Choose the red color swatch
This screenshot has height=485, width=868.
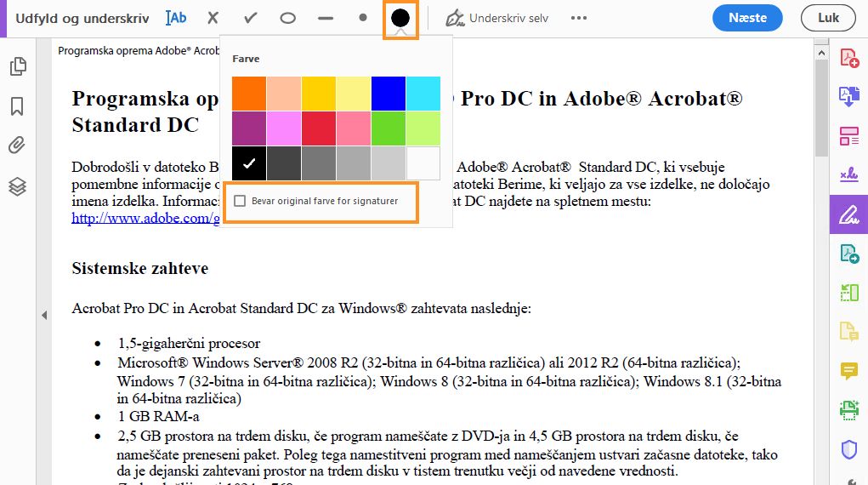(x=319, y=128)
